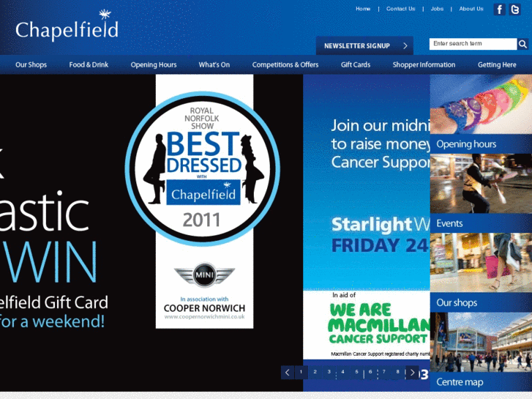Click the search magnifier button
The image size is (532, 399).
pyautogui.click(x=522, y=44)
